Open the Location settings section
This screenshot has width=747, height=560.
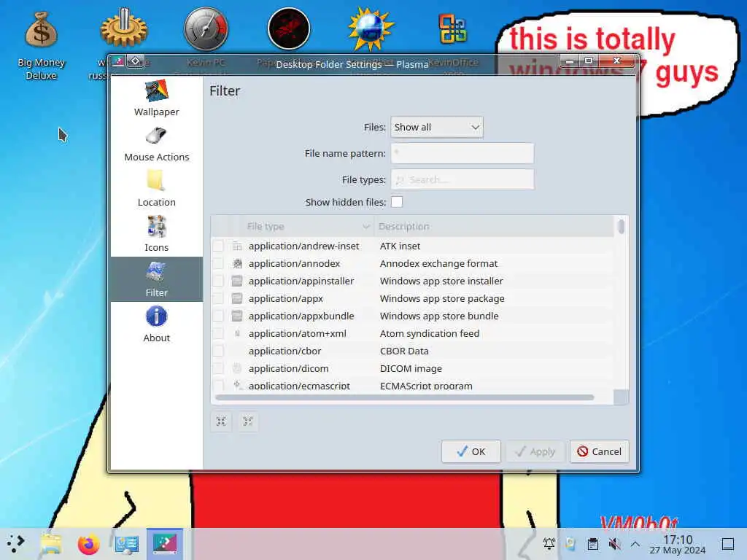pyautogui.click(x=156, y=189)
